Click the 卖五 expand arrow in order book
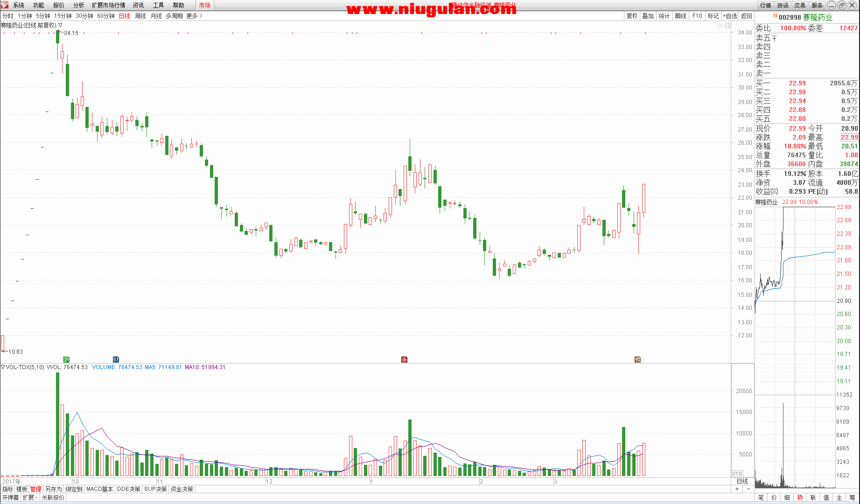Image resolution: width=860 pixels, height=504 pixels. 775,38
